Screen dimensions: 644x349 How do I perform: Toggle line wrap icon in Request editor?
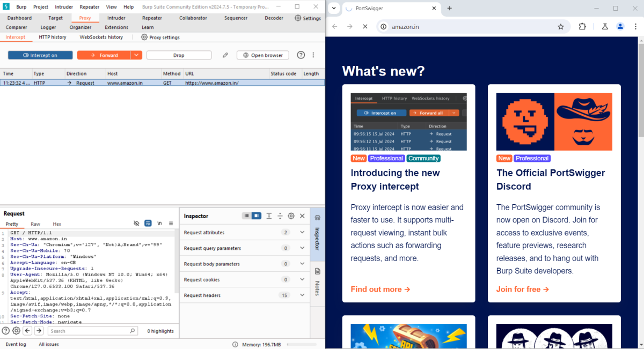click(148, 224)
